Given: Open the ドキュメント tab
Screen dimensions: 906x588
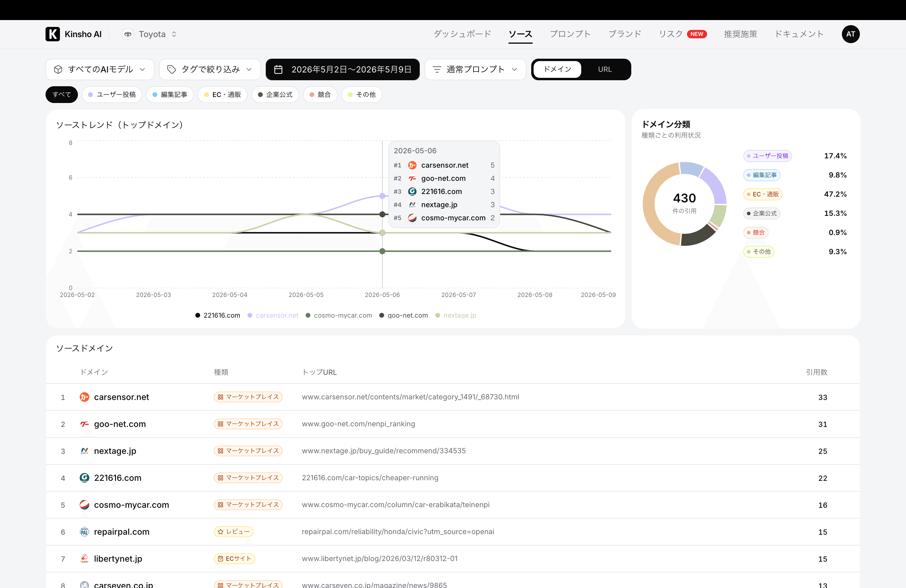Looking at the screenshot, I should [x=799, y=34].
